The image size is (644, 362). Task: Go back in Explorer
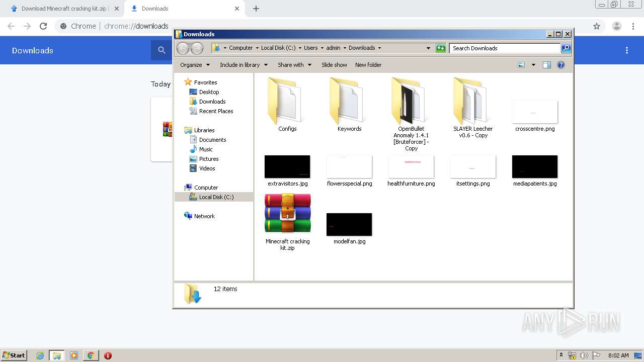point(183,48)
